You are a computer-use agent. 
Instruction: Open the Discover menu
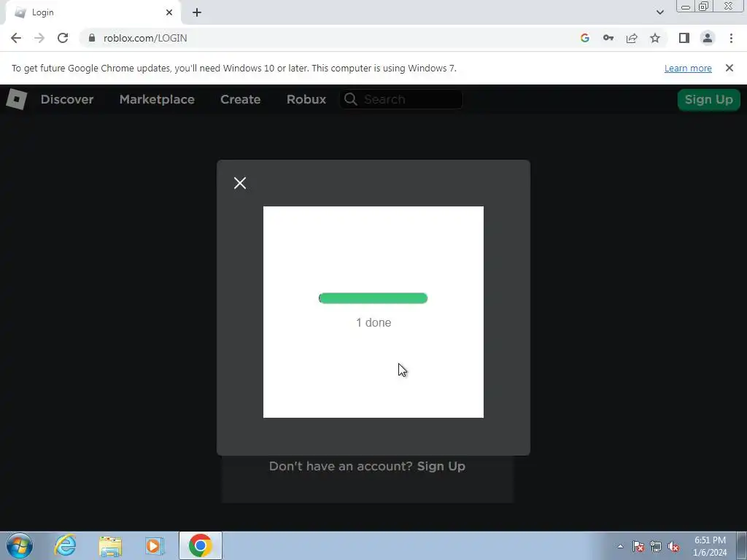click(x=67, y=99)
